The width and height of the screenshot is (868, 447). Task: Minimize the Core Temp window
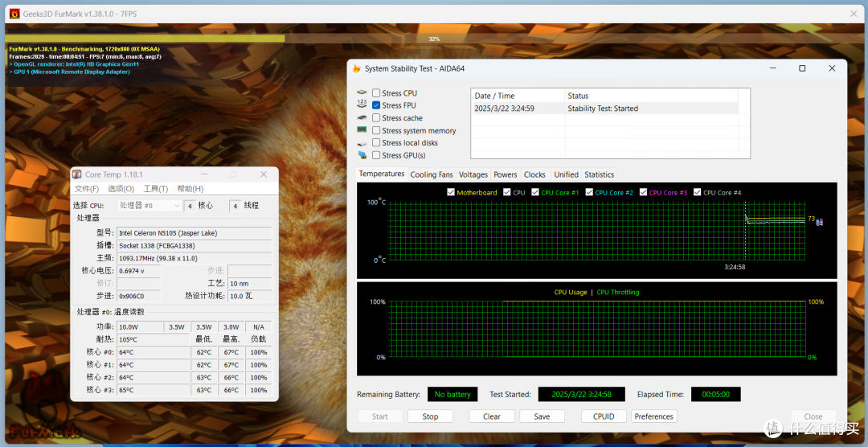coord(205,174)
